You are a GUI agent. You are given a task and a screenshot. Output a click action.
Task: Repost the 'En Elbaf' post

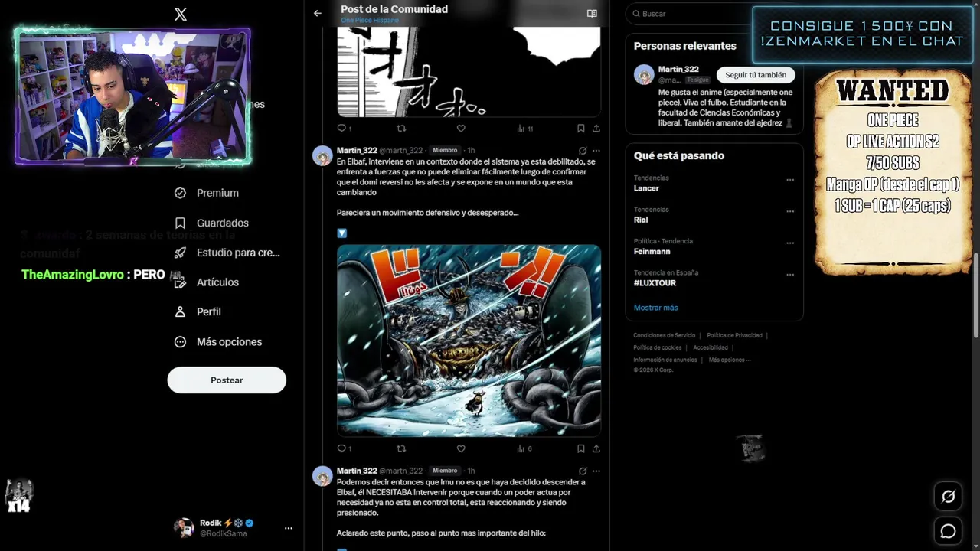[x=401, y=448]
